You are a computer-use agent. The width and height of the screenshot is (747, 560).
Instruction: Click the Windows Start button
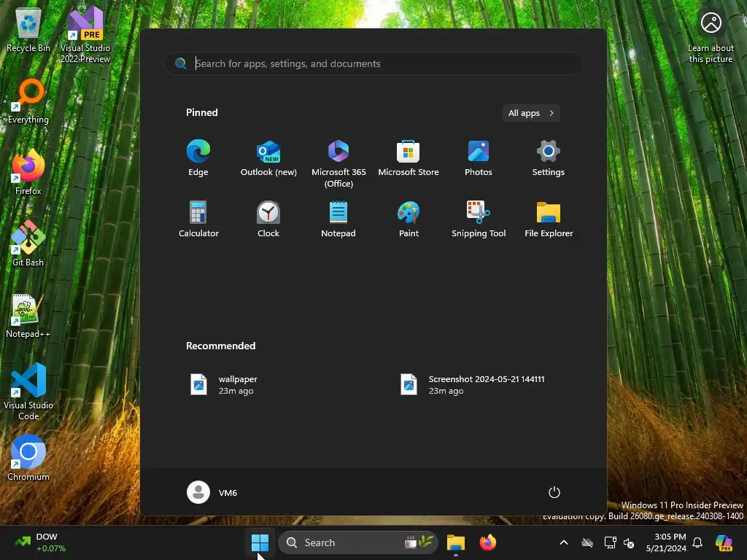[260, 542]
